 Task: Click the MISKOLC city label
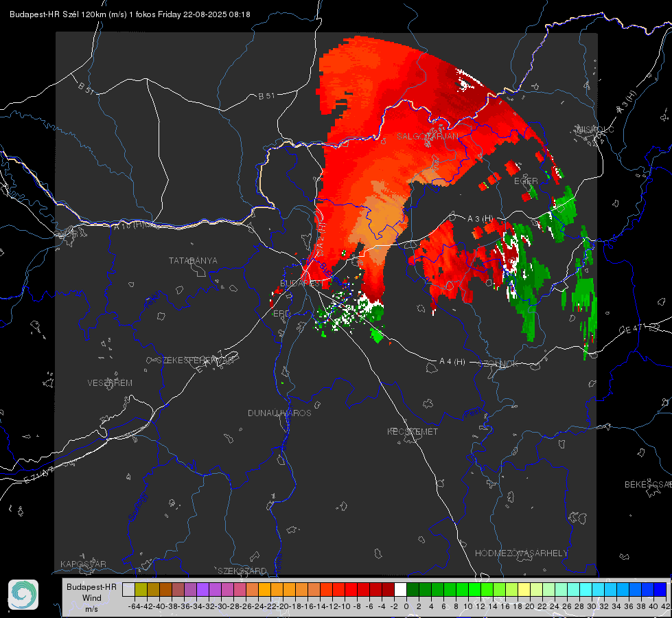click(x=595, y=130)
